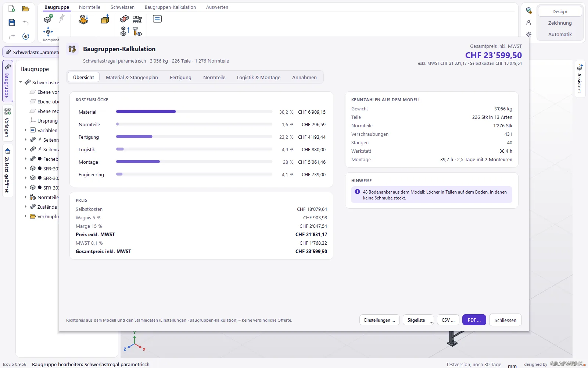Viewport: 588px width, 368px height.
Task: Click the variables list icon in ribbon
Action: click(x=157, y=19)
